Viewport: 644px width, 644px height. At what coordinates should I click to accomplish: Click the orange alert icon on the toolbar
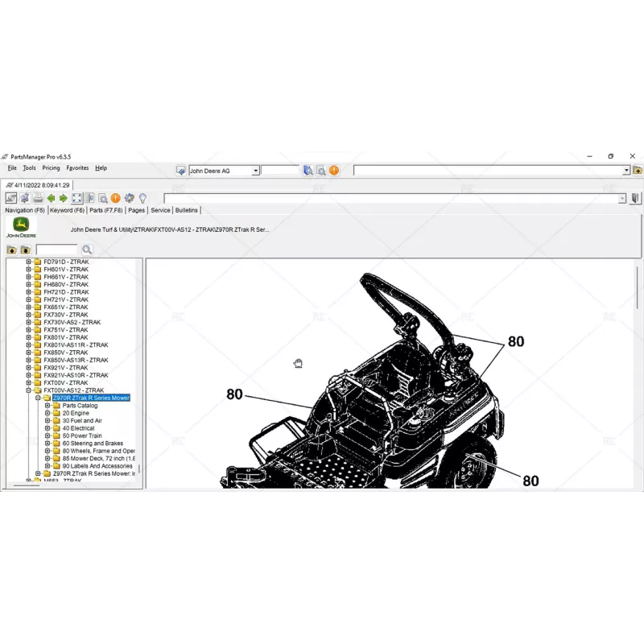coord(115,198)
